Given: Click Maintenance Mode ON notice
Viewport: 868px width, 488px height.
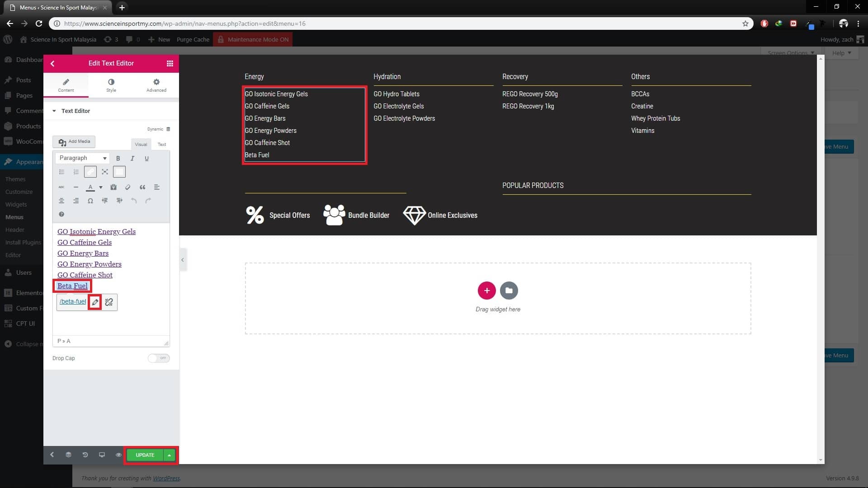Looking at the screenshot, I should pyautogui.click(x=253, y=40).
